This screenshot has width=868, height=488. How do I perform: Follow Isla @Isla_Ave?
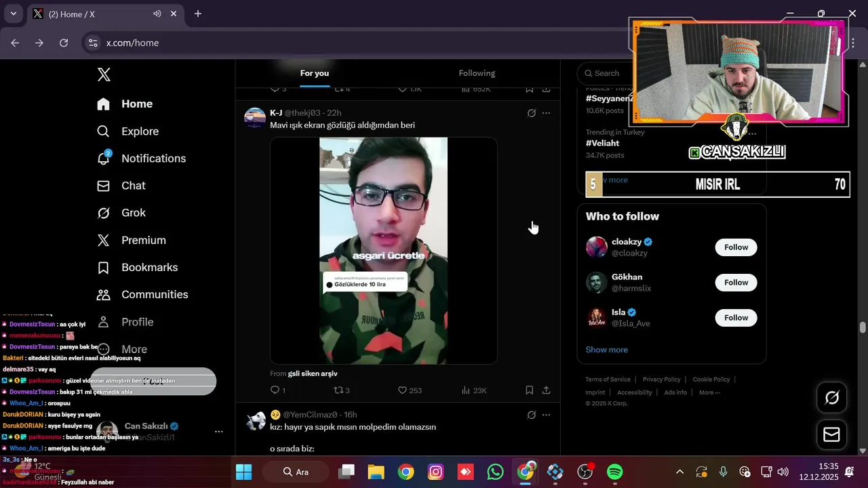coord(736,318)
